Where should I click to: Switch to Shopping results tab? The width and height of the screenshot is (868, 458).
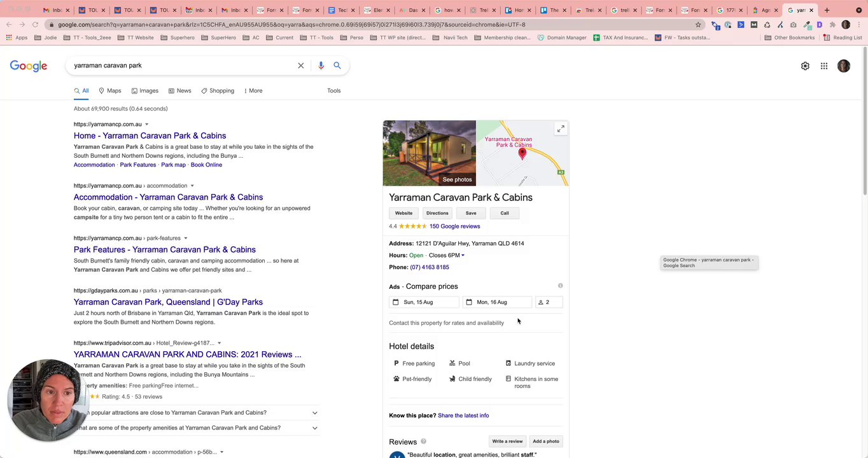pyautogui.click(x=218, y=91)
